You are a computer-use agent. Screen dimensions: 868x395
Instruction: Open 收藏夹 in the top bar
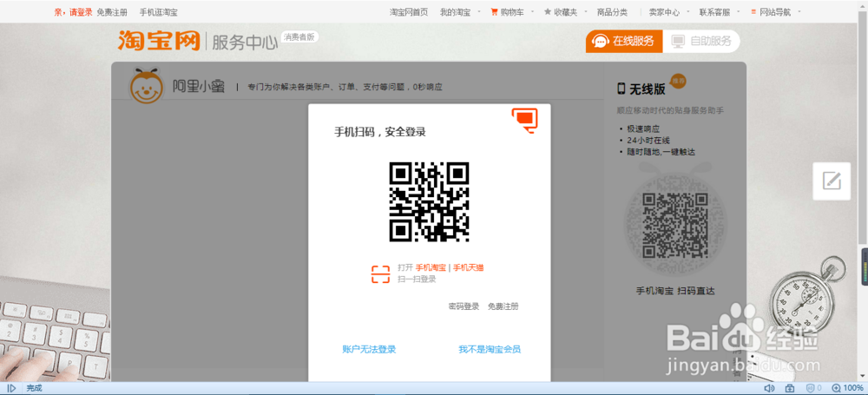pos(565,12)
